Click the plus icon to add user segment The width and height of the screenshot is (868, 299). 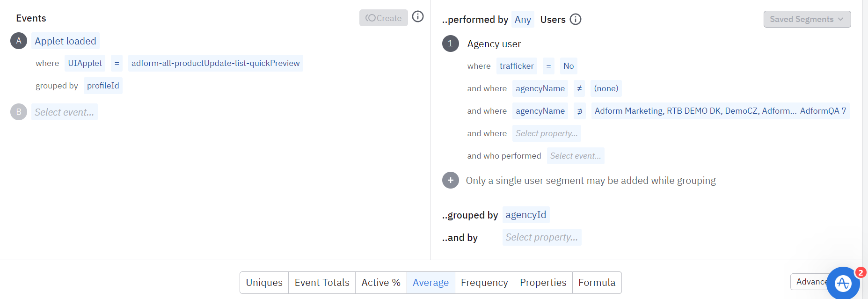[450, 180]
